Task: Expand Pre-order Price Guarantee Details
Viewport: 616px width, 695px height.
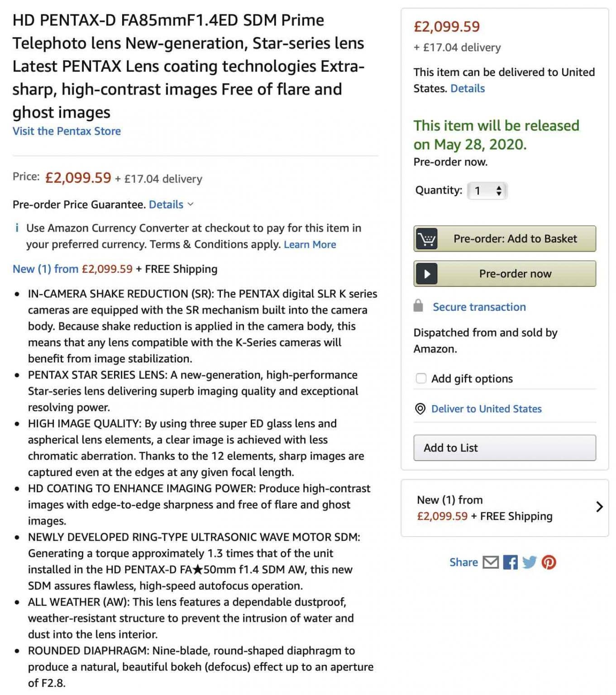Action: 171,205
